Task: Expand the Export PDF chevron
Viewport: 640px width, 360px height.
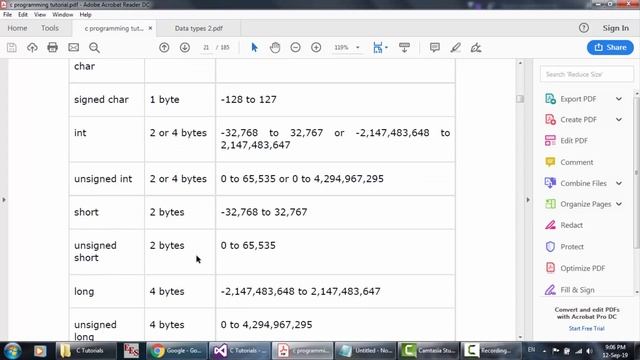Action: tap(619, 99)
